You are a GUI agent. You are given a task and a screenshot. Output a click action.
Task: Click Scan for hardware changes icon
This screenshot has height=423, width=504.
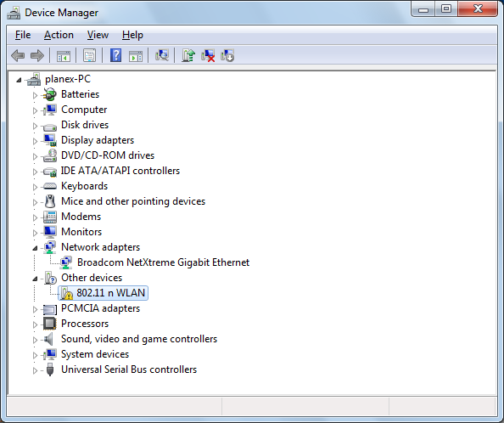pos(162,56)
